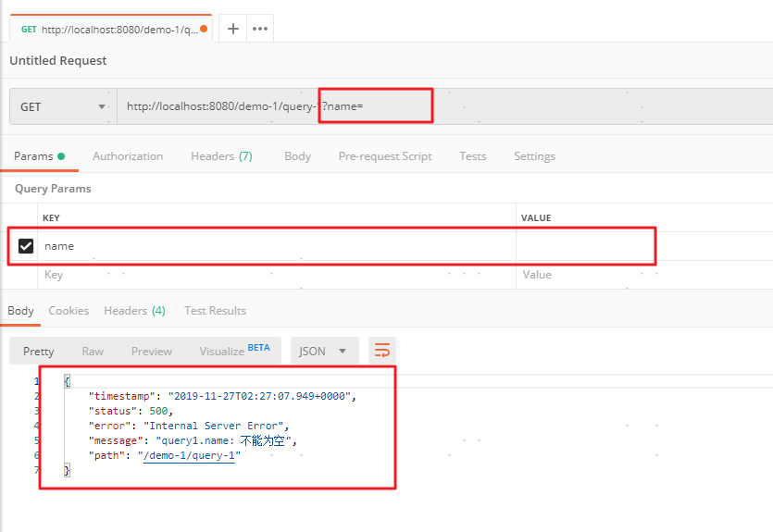This screenshot has width=773, height=532.
Task: Select the response Body tab
Action: tap(20, 311)
